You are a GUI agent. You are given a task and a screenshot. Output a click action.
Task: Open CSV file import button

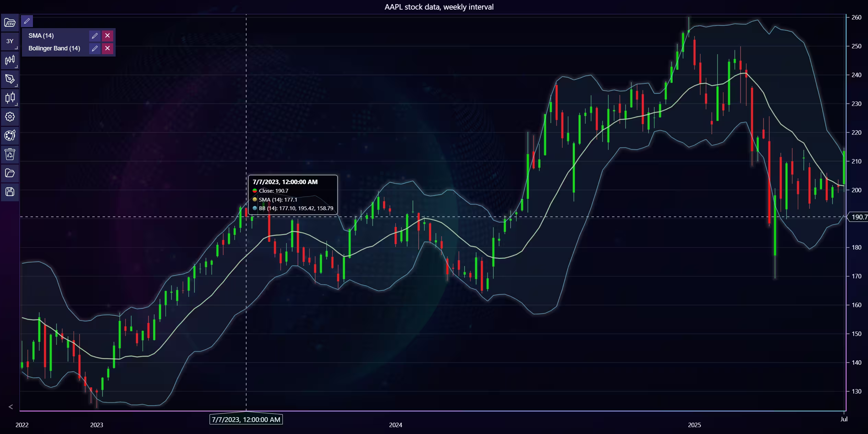click(x=10, y=23)
